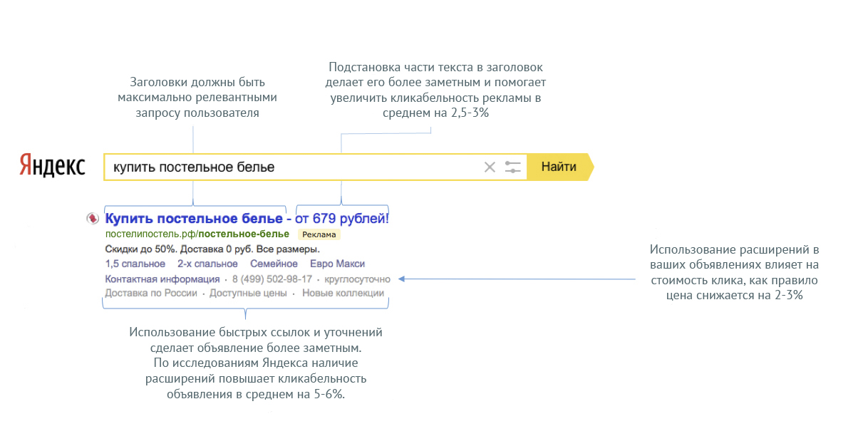Click the ad's red favicon

coord(92,218)
